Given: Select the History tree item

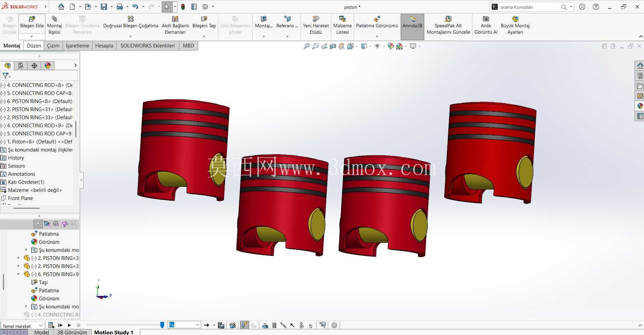Looking at the screenshot, I should (x=16, y=158).
